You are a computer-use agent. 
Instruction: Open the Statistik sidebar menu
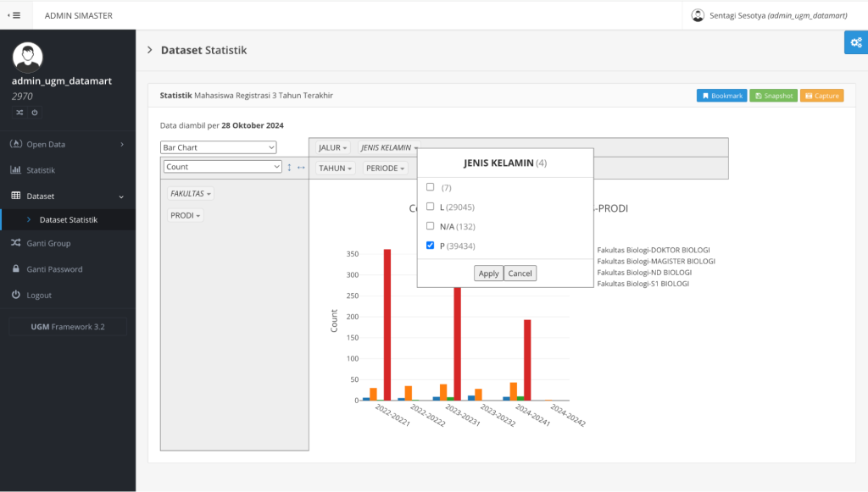coord(41,170)
